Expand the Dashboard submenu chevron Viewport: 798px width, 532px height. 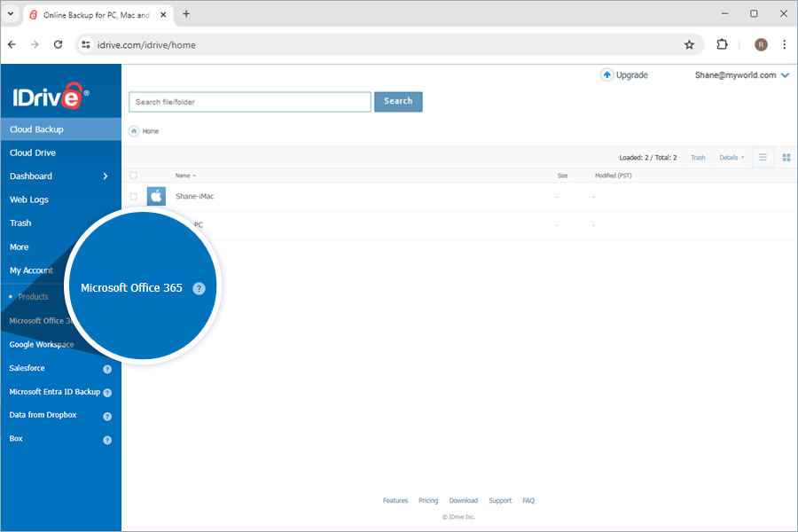[x=106, y=176]
